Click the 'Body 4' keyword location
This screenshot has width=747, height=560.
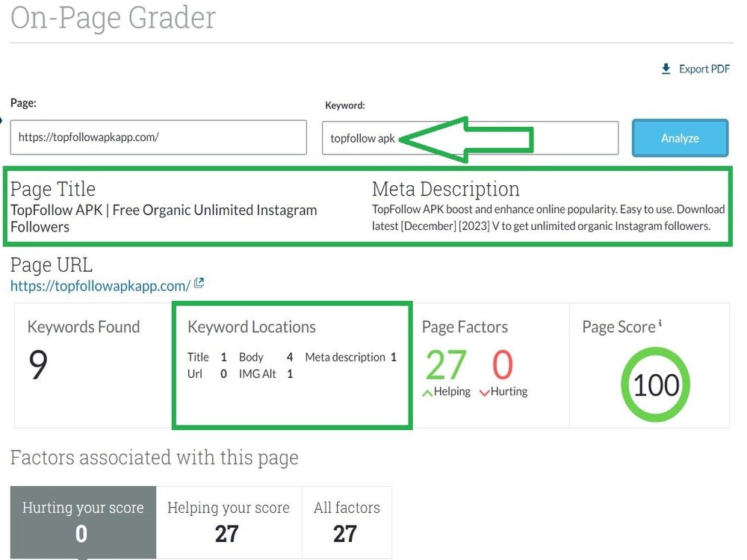click(266, 357)
